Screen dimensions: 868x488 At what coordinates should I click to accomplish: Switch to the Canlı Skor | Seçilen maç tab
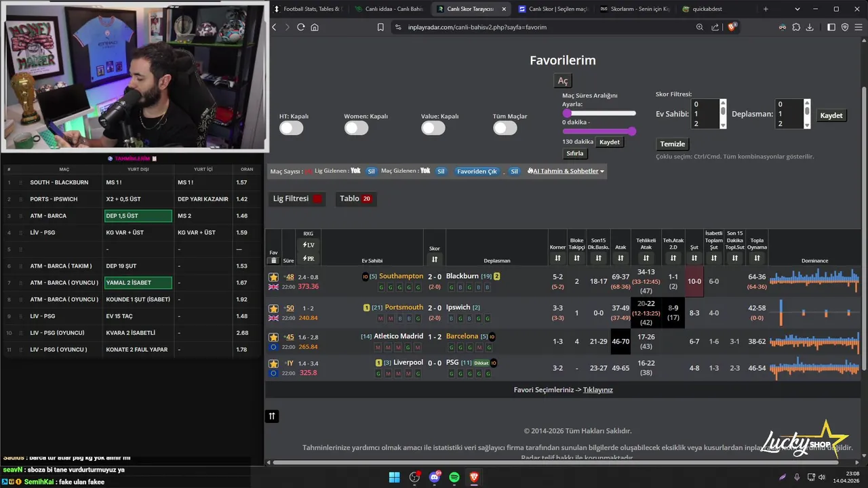coord(553,9)
